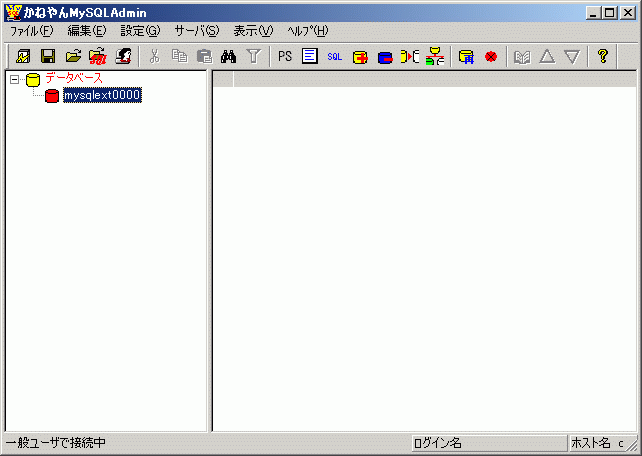Select the mysqlext0000 database entry
The image size is (642, 456).
click(102, 95)
